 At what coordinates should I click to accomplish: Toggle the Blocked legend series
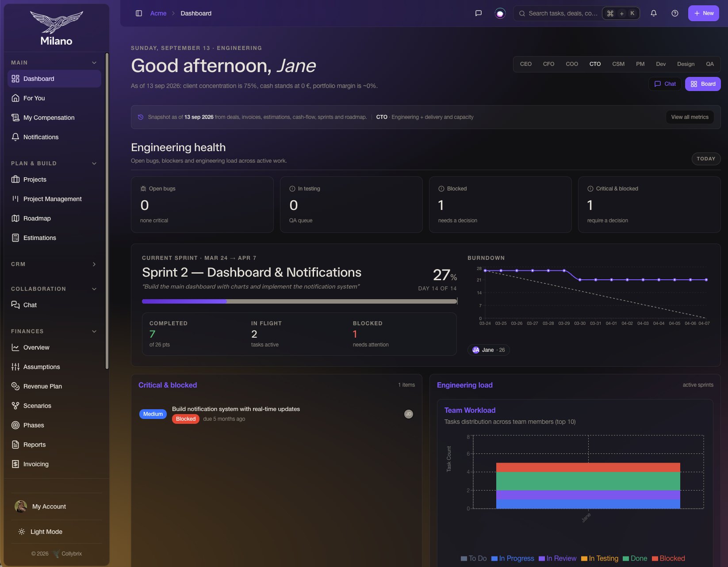coord(668,559)
